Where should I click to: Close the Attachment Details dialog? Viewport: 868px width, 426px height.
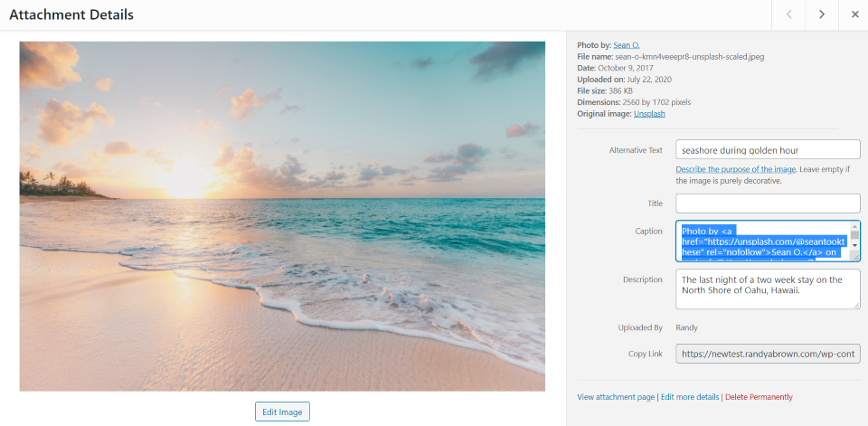point(854,15)
